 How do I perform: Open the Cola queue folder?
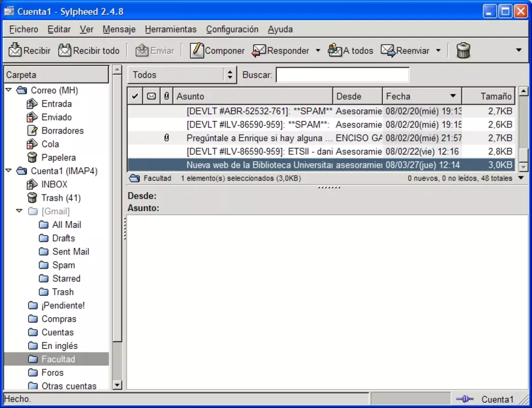tap(43, 144)
